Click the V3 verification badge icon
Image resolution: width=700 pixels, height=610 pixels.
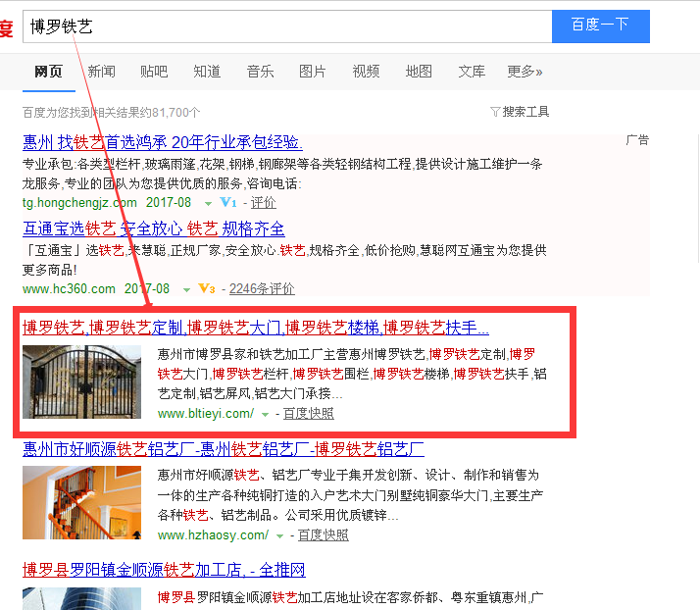tap(206, 289)
